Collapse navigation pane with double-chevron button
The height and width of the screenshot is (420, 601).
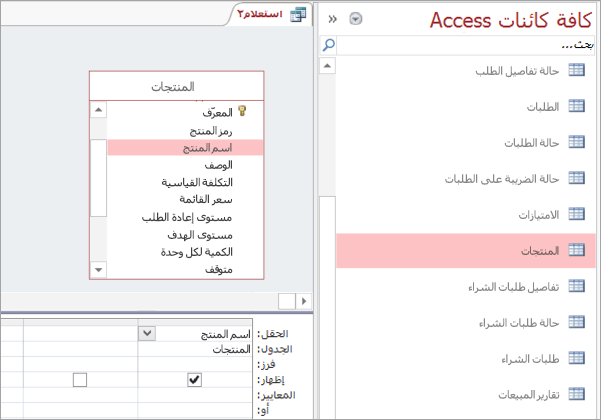point(332,19)
